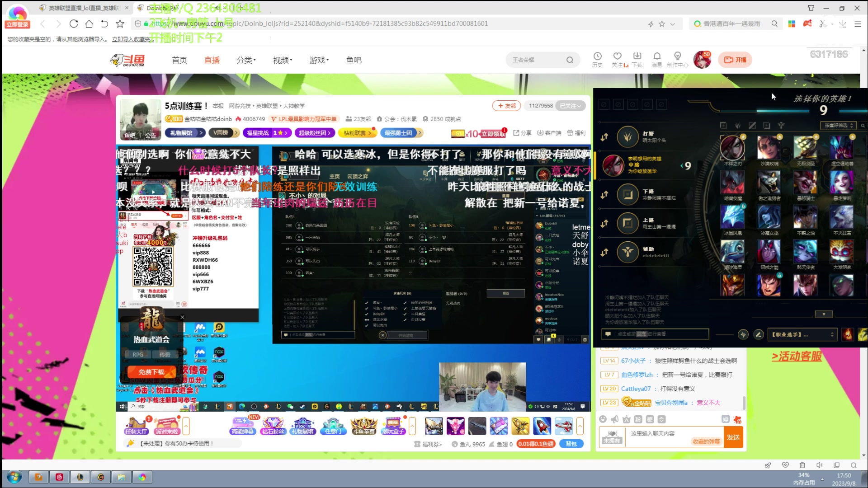Click the user avatar in the header
This screenshot has height=488, width=868.
coord(703,60)
